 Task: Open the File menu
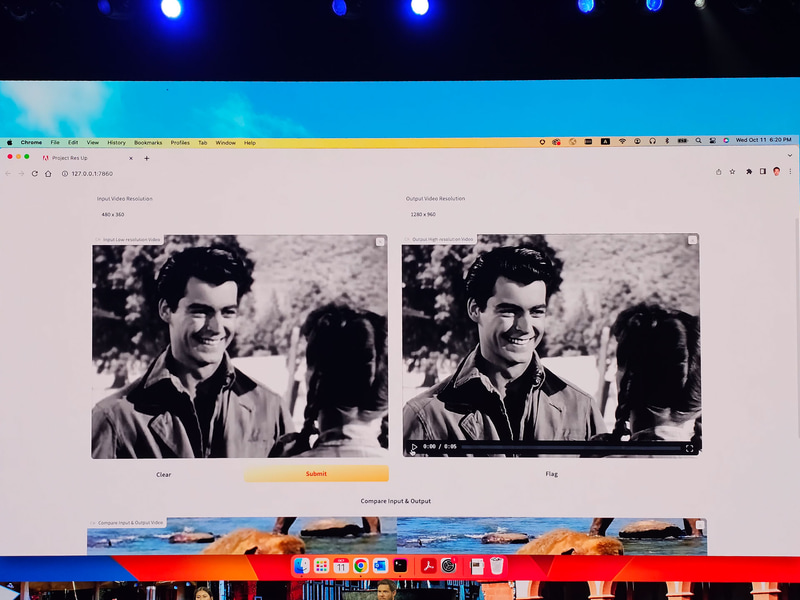(x=55, y=143)
